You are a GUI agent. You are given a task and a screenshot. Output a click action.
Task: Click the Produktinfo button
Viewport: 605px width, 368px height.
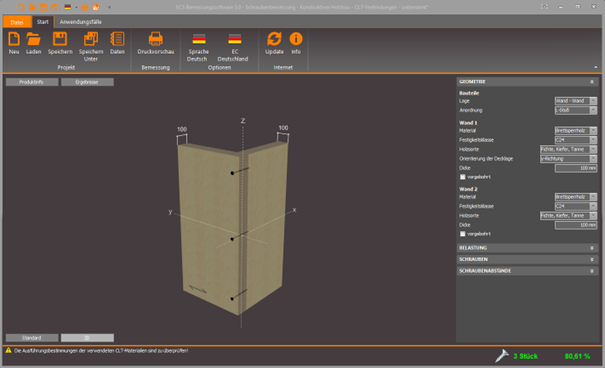point(32,82)
